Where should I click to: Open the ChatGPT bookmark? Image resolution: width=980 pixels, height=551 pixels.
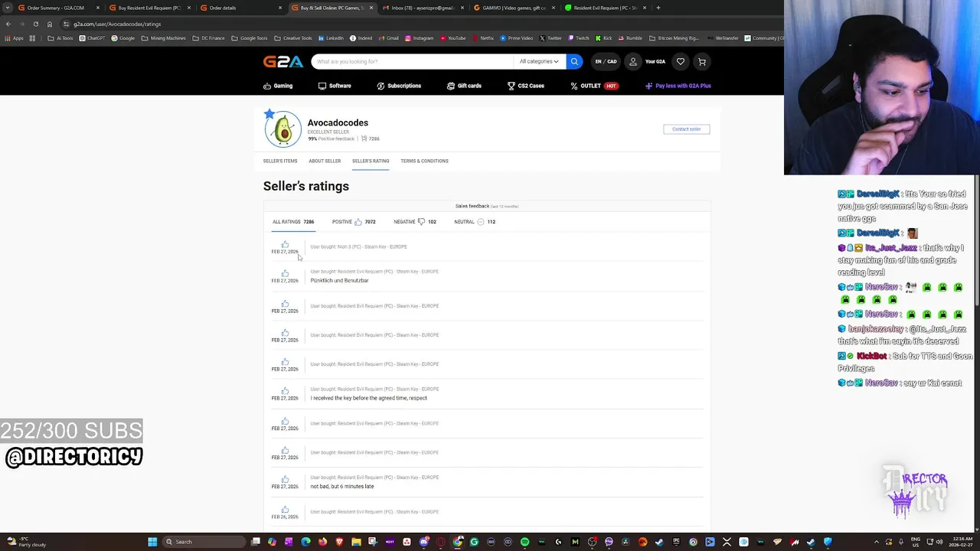pyautogui.click(x=93, y=38)
